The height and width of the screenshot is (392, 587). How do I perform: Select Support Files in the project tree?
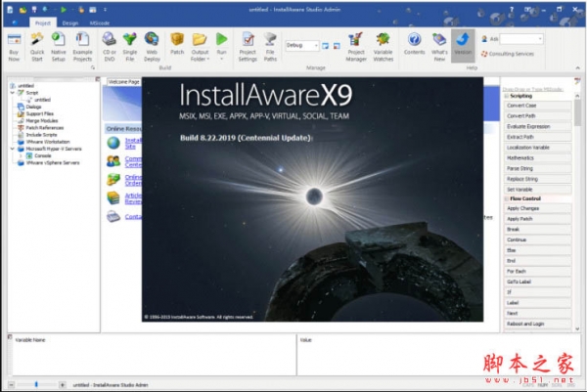pyautogui.click(x=40, y=113)
